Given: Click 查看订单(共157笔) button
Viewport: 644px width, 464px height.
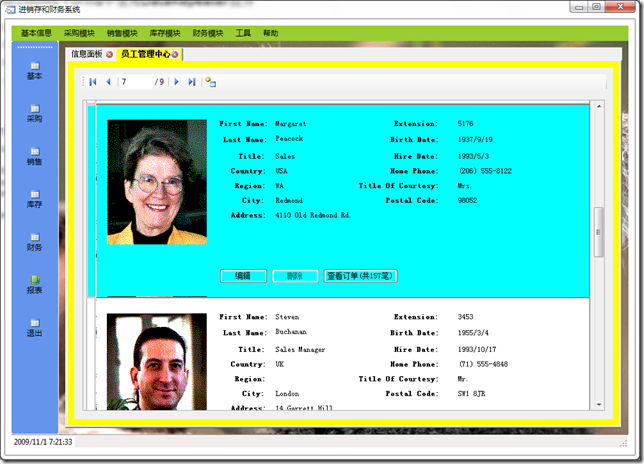Looking at the screenshot, I should point(360,276).
